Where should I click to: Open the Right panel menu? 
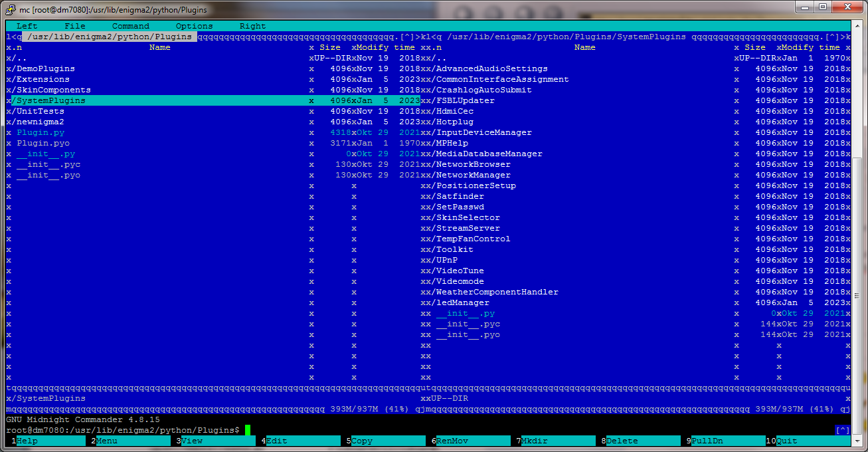coord(252,26)
